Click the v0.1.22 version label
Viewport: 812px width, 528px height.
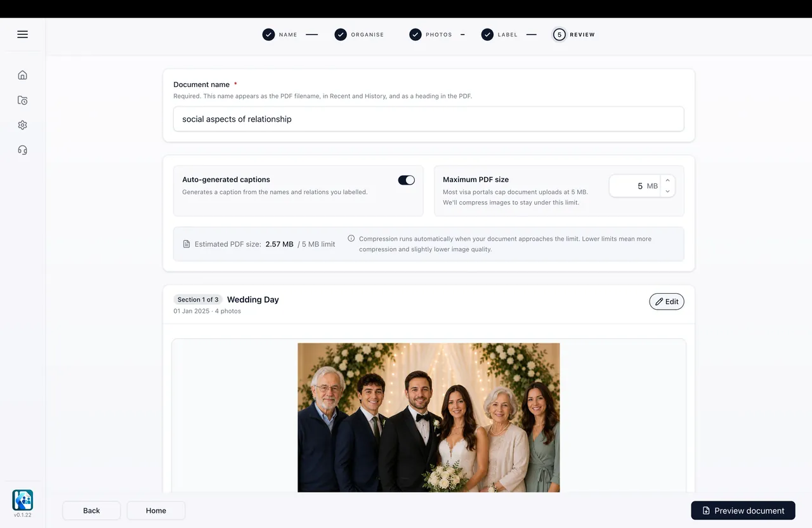click(x=22, y=515)
